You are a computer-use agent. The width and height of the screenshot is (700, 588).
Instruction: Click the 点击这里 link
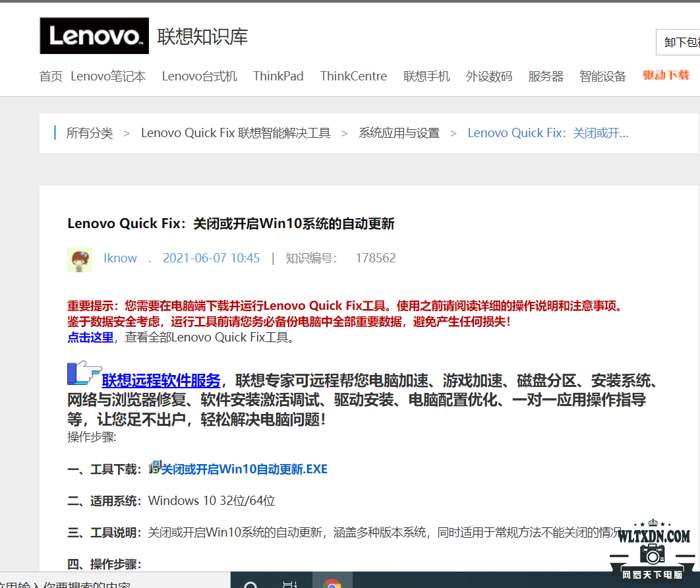tap(90, 337)
